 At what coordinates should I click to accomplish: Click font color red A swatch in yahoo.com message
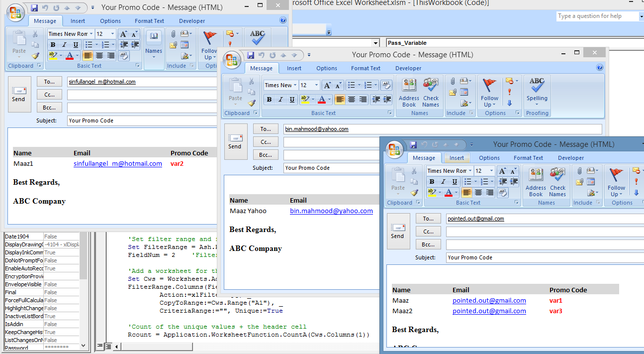[322, 100]
